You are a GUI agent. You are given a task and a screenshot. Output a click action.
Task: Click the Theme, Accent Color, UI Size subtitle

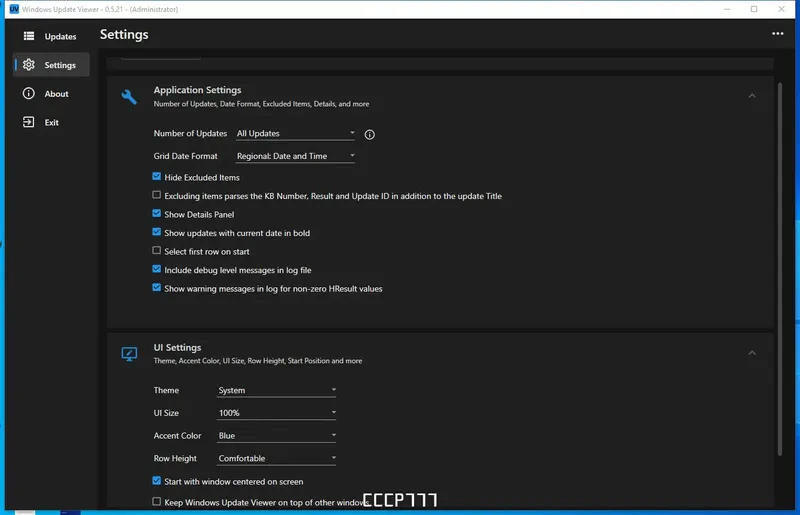258,361
